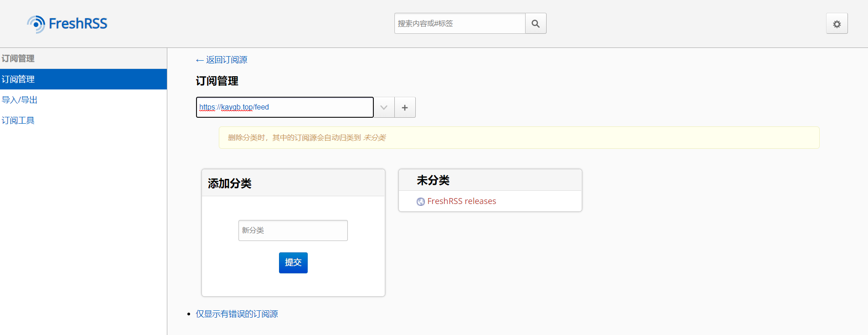Screen dimensions: 868x335
Task: Open 订阅工具 in the sidebar
Action: (x=18, y=120)
